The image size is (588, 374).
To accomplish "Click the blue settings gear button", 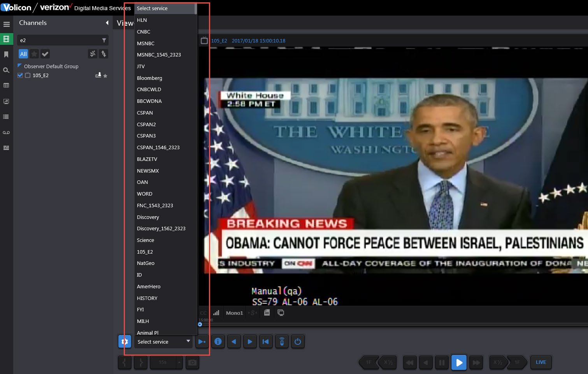I will (125, 342).
